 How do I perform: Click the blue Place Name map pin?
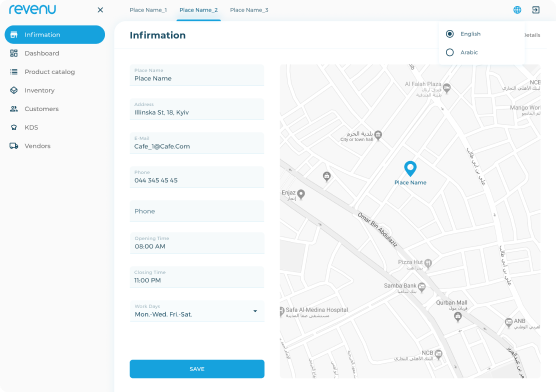coord(410,169)
